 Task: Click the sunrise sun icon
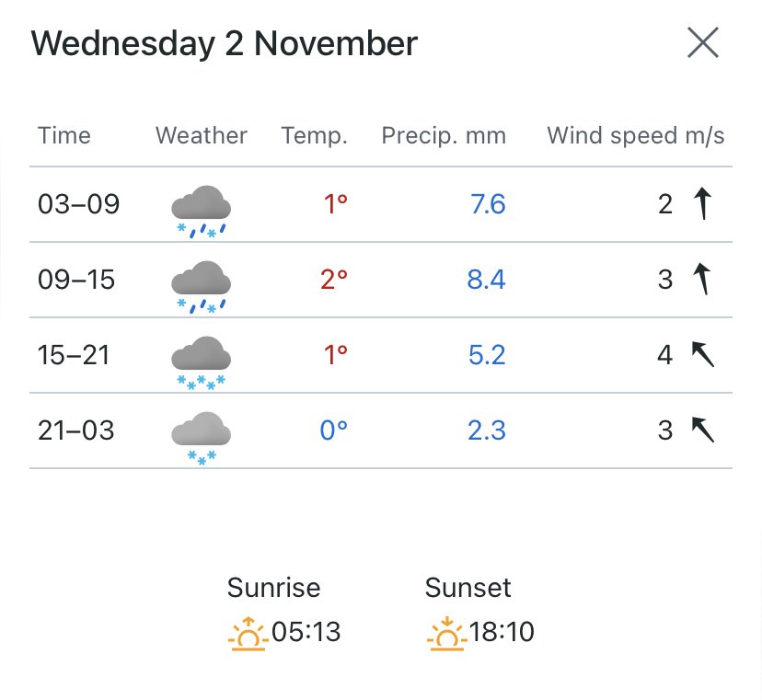(248, 634)
